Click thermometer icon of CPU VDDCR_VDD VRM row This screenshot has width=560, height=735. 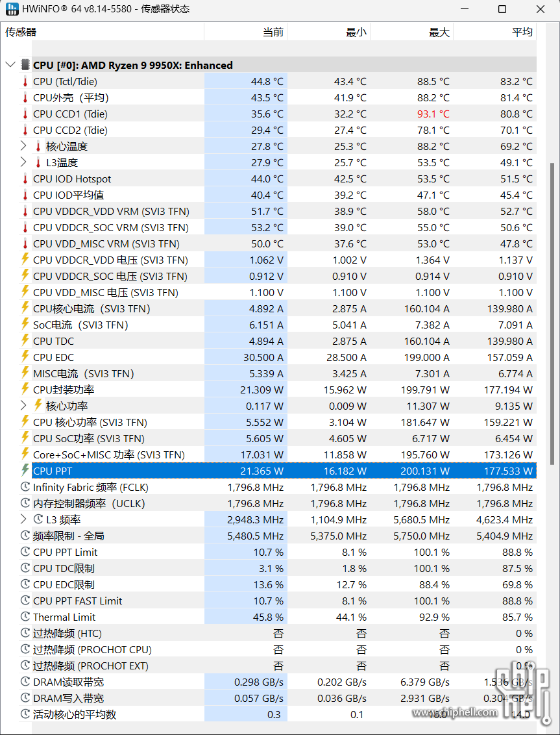25,212
